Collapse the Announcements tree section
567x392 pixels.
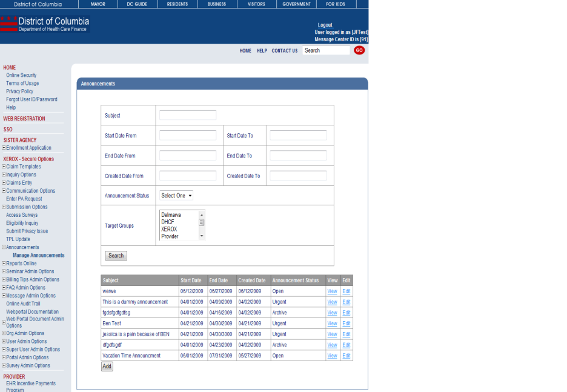click(x=4, y=247)
